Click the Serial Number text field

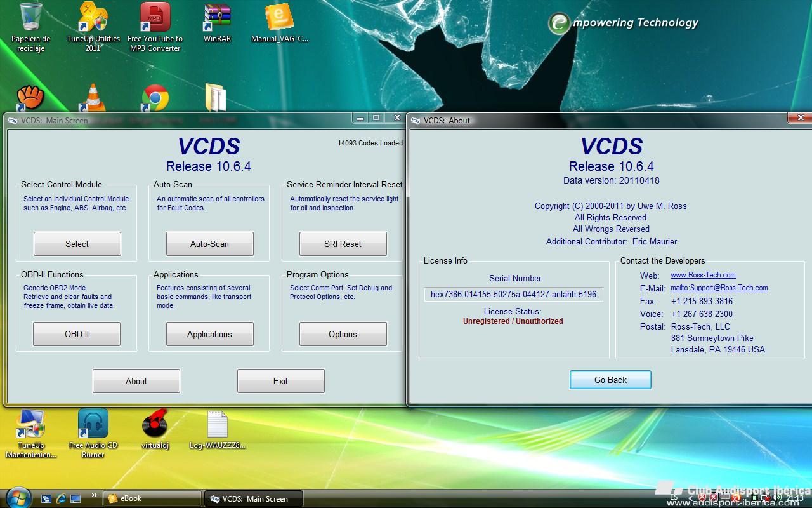pyautogui.click(x=513, y=295)
